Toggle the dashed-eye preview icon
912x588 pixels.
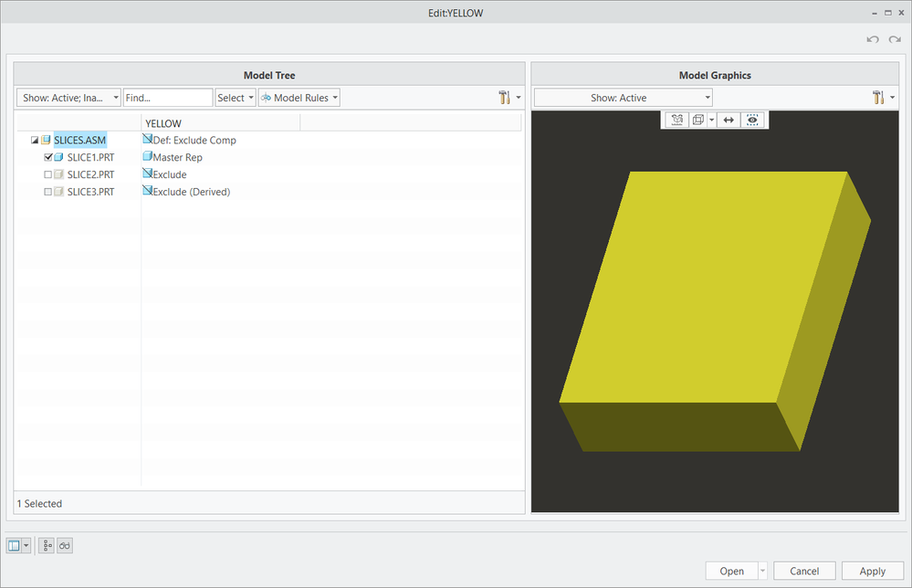752,120
